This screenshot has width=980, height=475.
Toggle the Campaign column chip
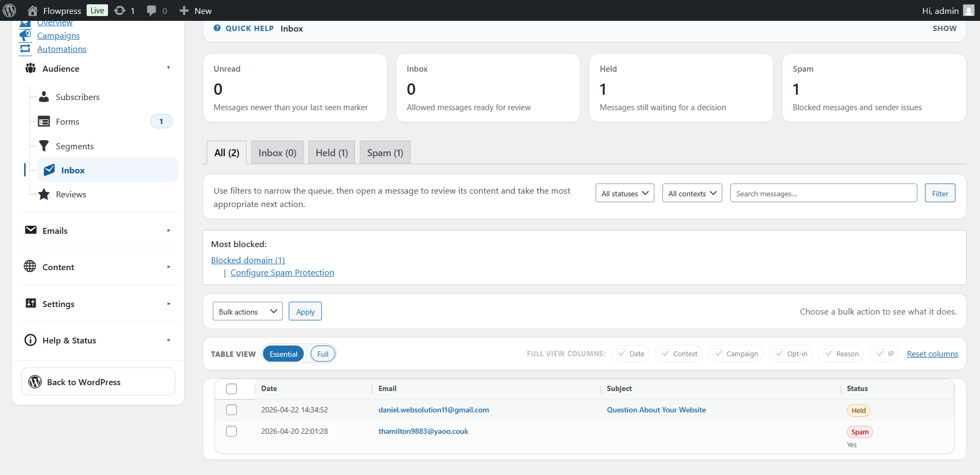[x=736, y=354]
